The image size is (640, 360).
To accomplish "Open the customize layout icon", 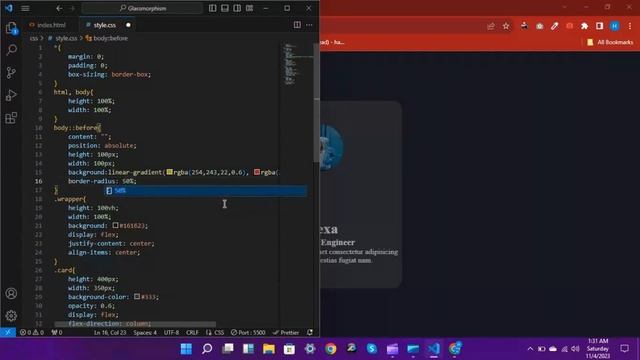I will click(249, 8).
